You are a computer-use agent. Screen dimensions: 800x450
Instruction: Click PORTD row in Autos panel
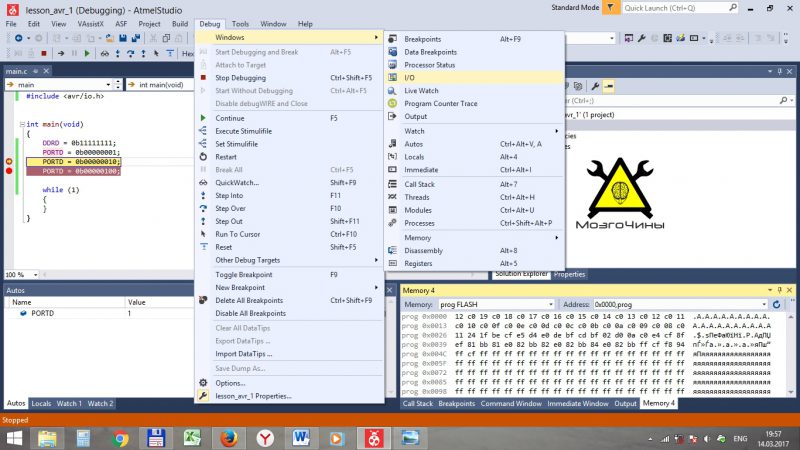tap(99, 313)
